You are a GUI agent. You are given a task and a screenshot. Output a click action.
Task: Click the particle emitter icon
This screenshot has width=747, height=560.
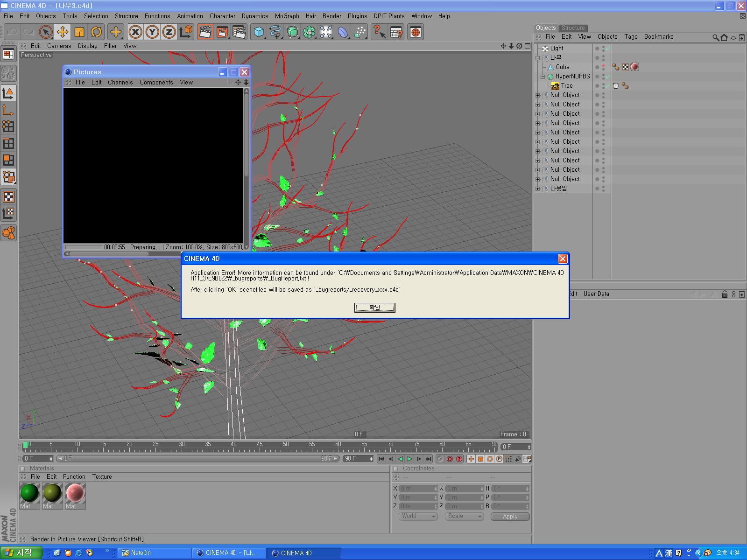[359, 32]
